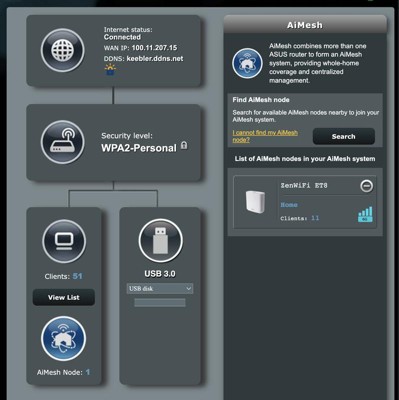The height and width of the screenshot is (400, 399).
Task: Remove ZenWiFi ET8 node with minus icon
Action: coord(367,186)
